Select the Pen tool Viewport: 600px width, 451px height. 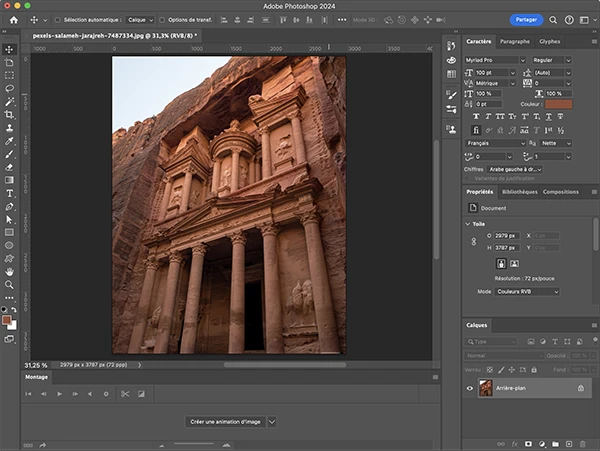tap(9, 207)
